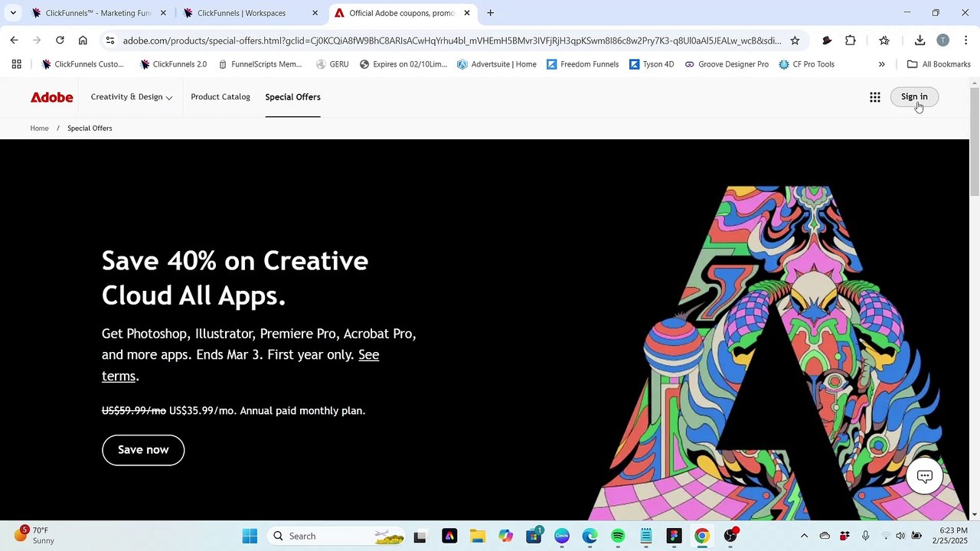Image resolution: width=980 pixels, height=551 pixels.
Task: Click the browser home icon
Action: [83, 41]
